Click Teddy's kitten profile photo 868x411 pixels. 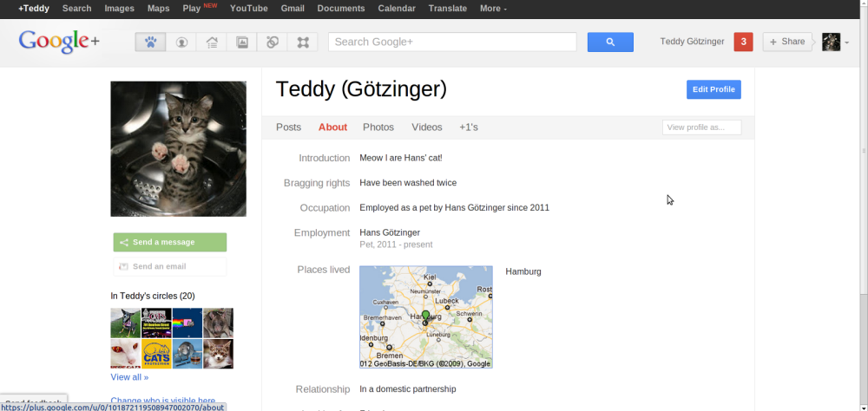(178, 149)
